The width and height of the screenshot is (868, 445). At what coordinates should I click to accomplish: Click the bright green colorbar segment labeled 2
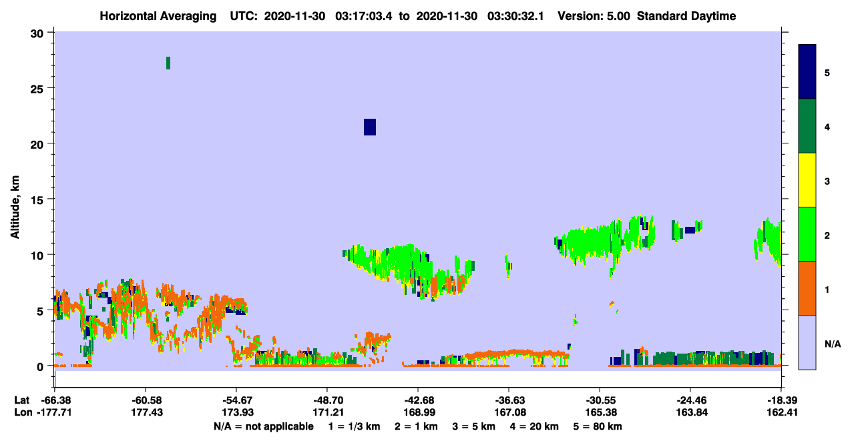(x=807, y=234)
